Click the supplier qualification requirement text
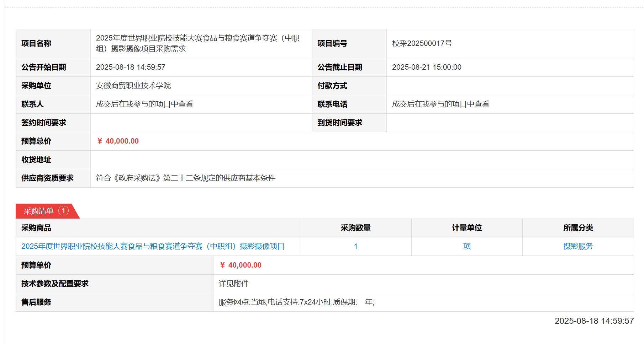The height and width of the screenshot is (344, 644). (x=185, y=178)
